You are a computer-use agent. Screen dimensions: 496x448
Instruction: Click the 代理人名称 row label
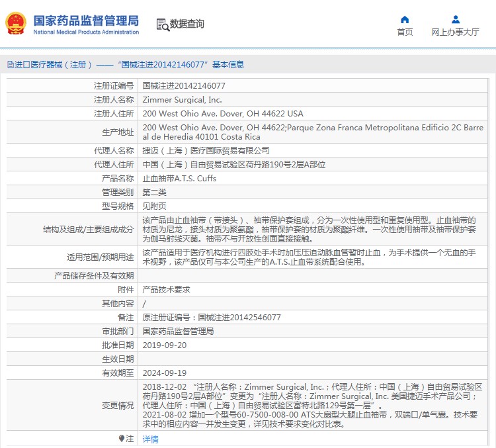114,151
